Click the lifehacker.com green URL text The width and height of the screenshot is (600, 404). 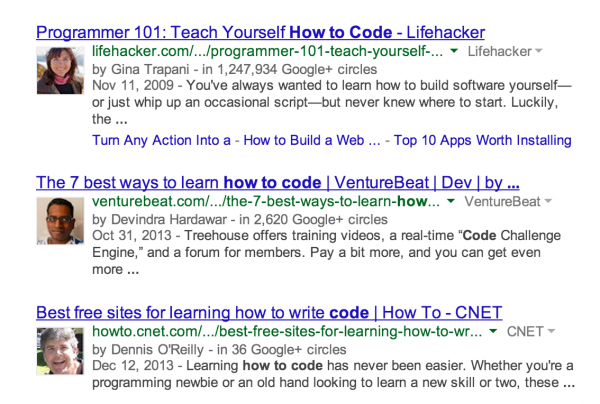[267, 51]
